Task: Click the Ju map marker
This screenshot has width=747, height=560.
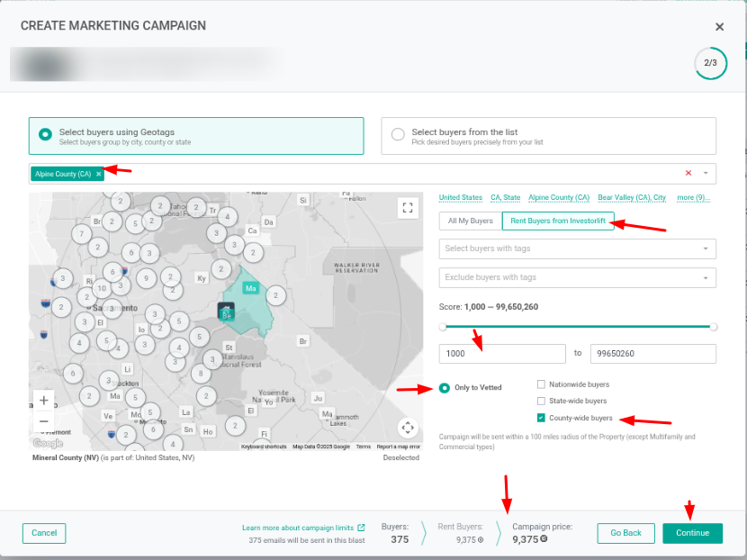Action: [x=318, y=398]
